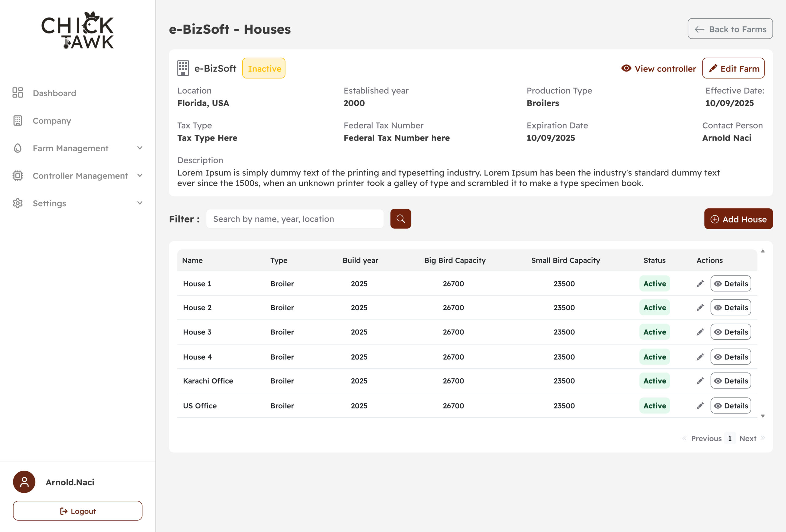Click the Company building sidebar icon
Image resolution: width=786 pixels, height=532 pixels.
pyautogui.click(x=18, y=121)
